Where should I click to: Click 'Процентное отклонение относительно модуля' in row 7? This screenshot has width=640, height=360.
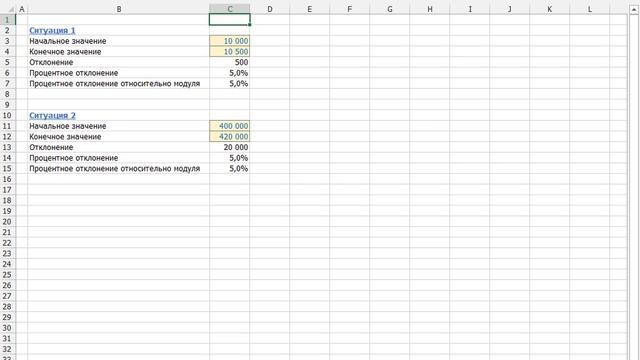pos(115,83)
